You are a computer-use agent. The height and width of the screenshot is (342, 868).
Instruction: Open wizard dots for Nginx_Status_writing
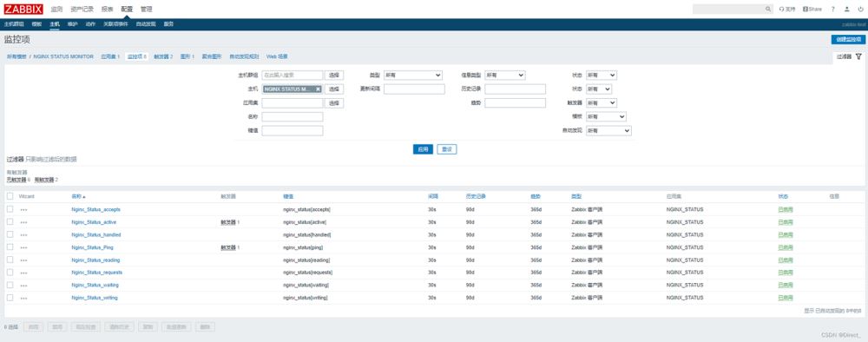(x=23, y=299)
